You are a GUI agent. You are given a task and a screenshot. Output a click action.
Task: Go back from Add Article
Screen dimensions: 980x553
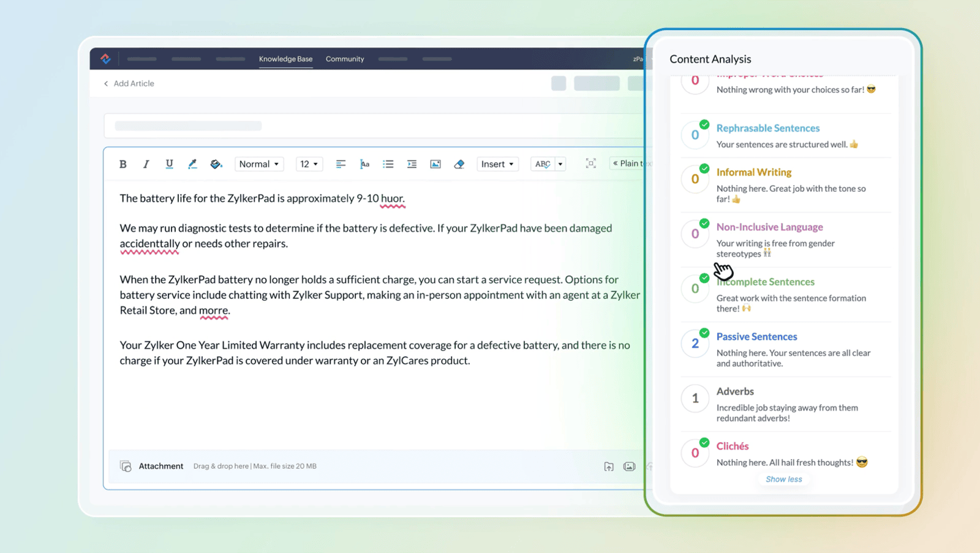pos(106,83)
